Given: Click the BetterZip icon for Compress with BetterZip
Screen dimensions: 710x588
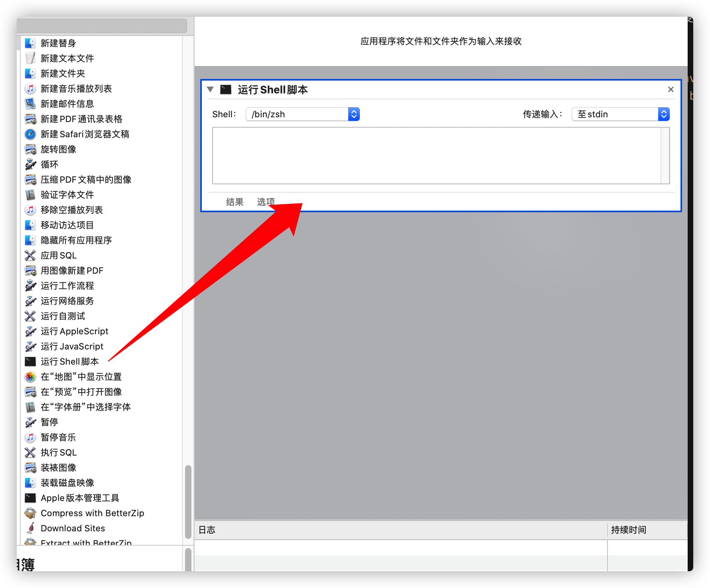Looking at the screenshot, I should (30, 513).
